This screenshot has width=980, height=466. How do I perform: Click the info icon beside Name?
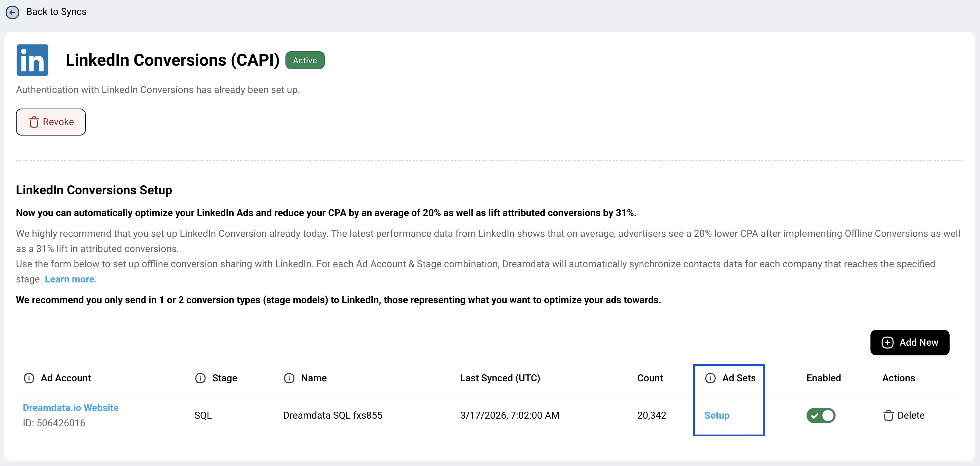(x=289, y=378)
